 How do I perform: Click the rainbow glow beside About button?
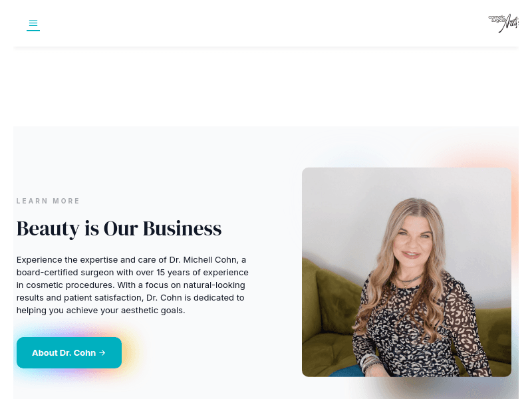coord(130,353)
